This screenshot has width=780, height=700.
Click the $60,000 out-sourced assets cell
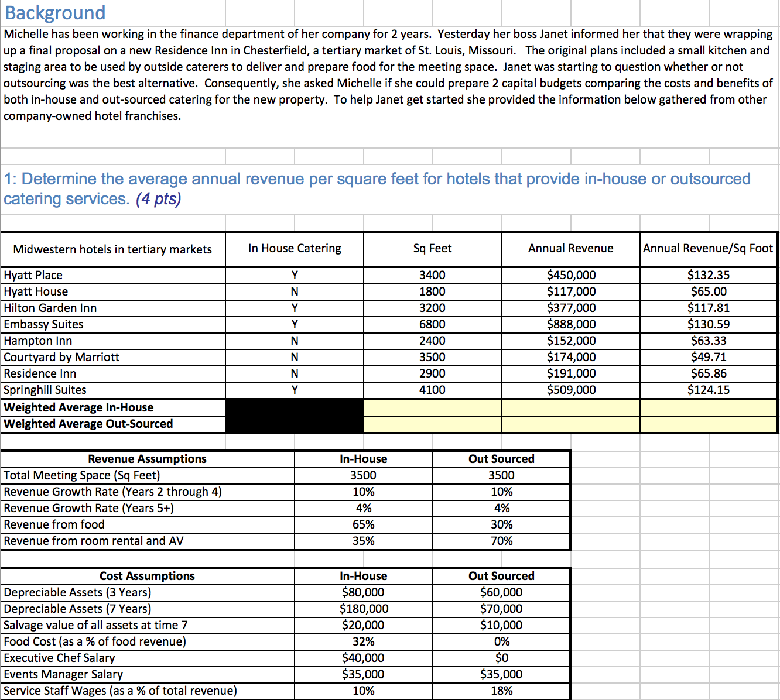[502, 592]
